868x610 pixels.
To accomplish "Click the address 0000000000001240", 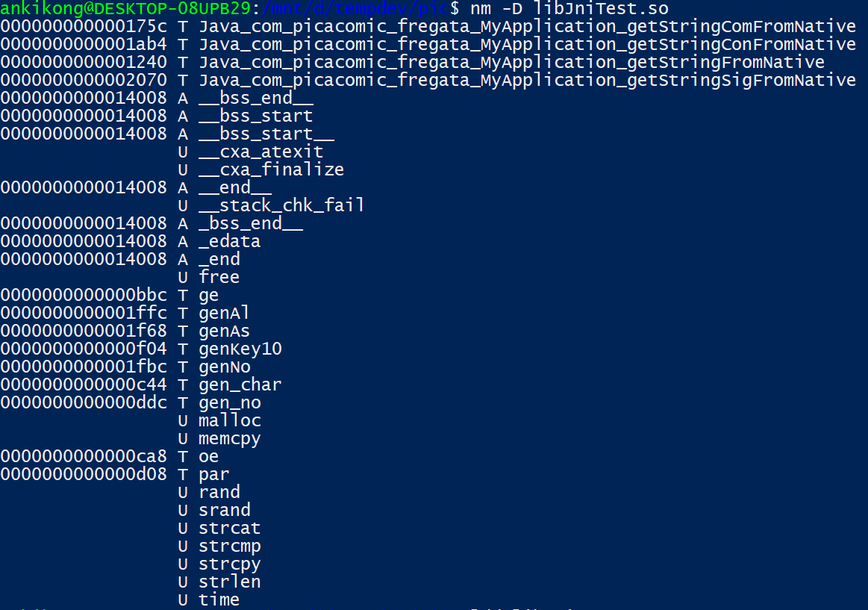I will (x=84, y=63).
